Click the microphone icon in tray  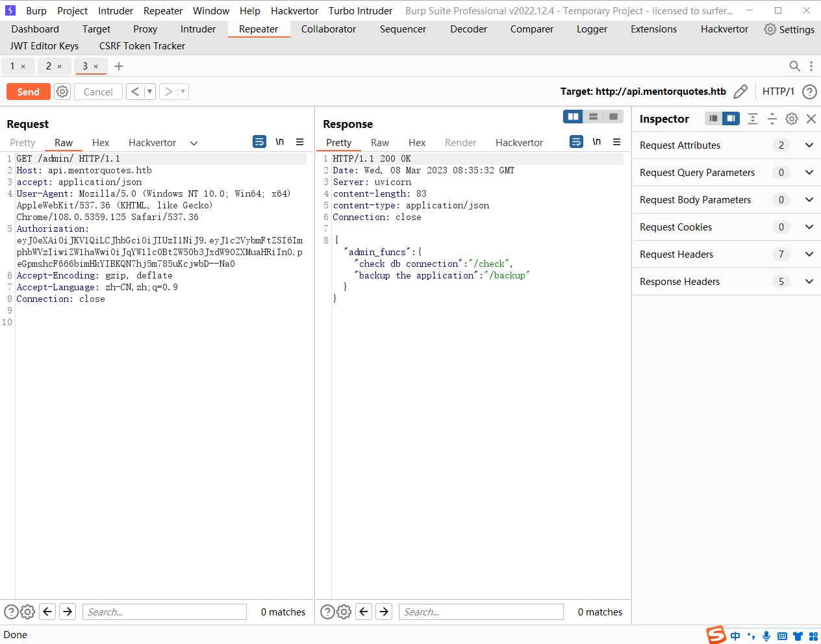click(766, 636)
